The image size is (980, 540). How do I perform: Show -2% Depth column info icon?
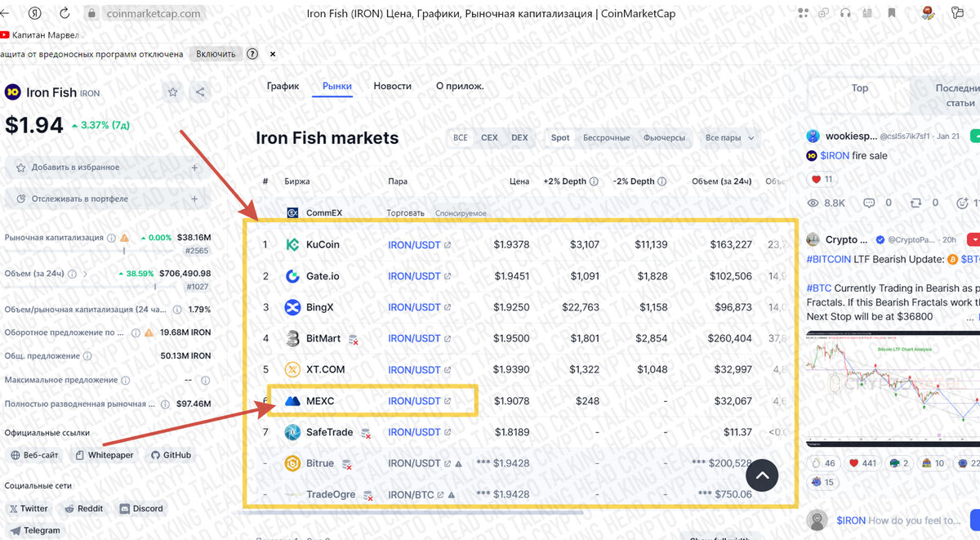point(662,181)
